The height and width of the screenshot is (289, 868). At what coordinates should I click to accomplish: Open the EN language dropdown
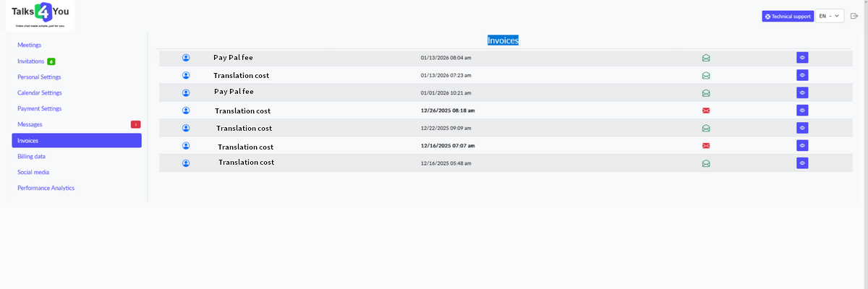(830, 16)
